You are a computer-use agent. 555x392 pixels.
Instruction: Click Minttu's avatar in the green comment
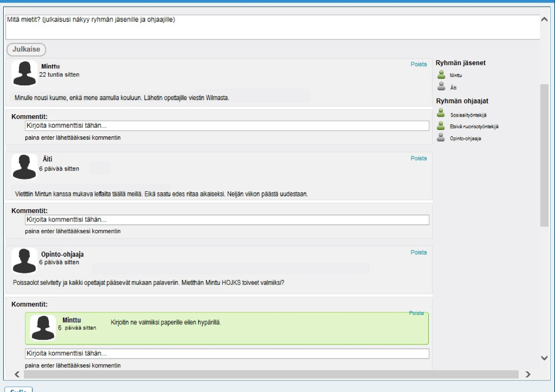(43, 327)
